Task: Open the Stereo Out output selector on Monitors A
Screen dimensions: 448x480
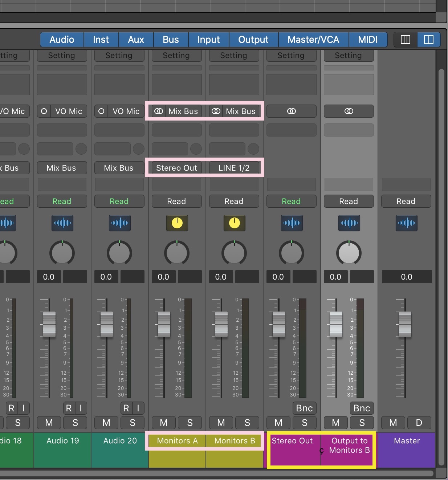Action: click(x=176, y=168)
